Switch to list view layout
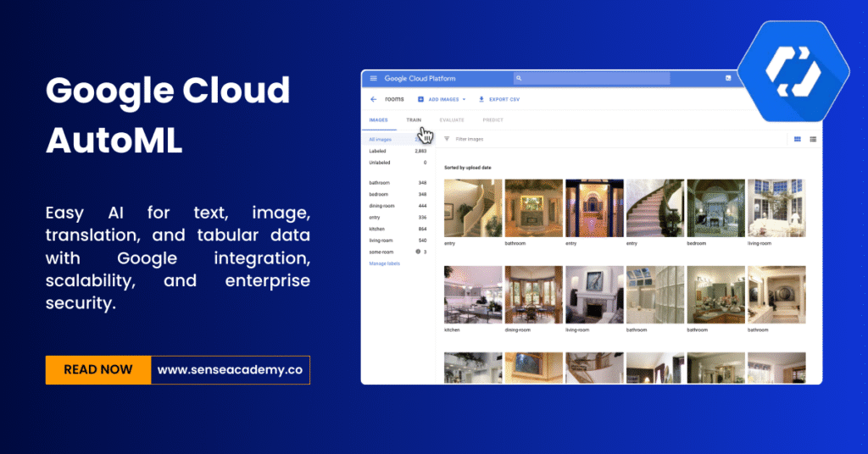The height and width of the screenshot is (454, 868). click(813, 139)
